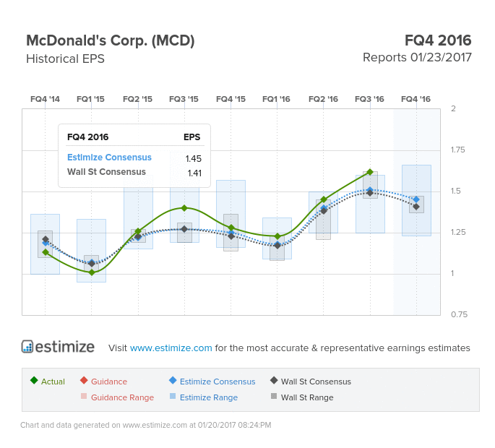This screenshot has height=448, width=495.
Task: Select the FQ4 '16 Wall St Consensus point
Action: [x=416, y=207]
